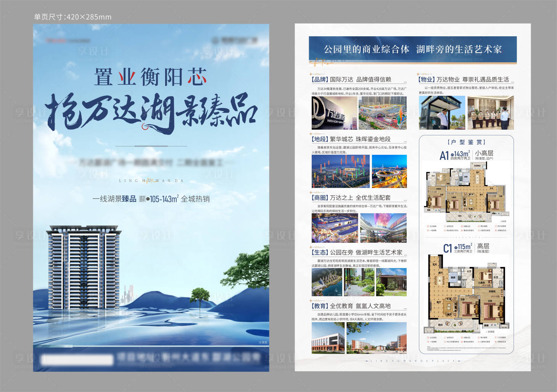Click the '小高层' label beside A1

click(x=484, y=153)
